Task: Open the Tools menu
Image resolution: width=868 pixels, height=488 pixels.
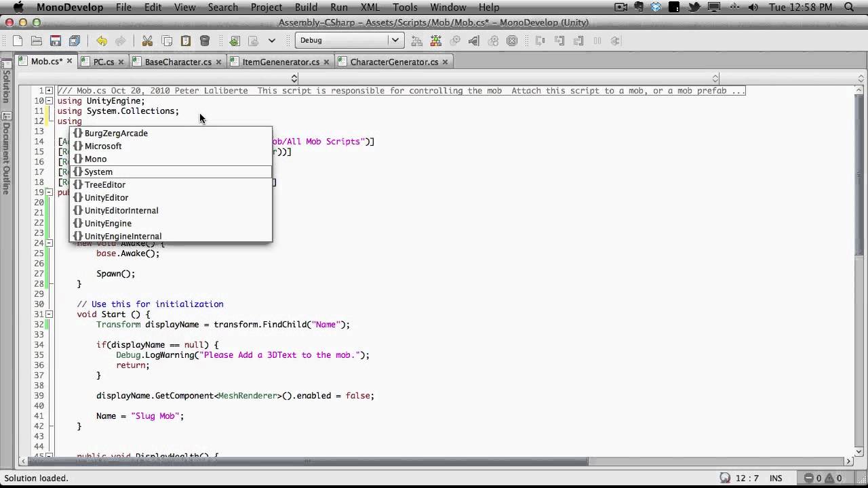Action: click(x=406, y=7)
